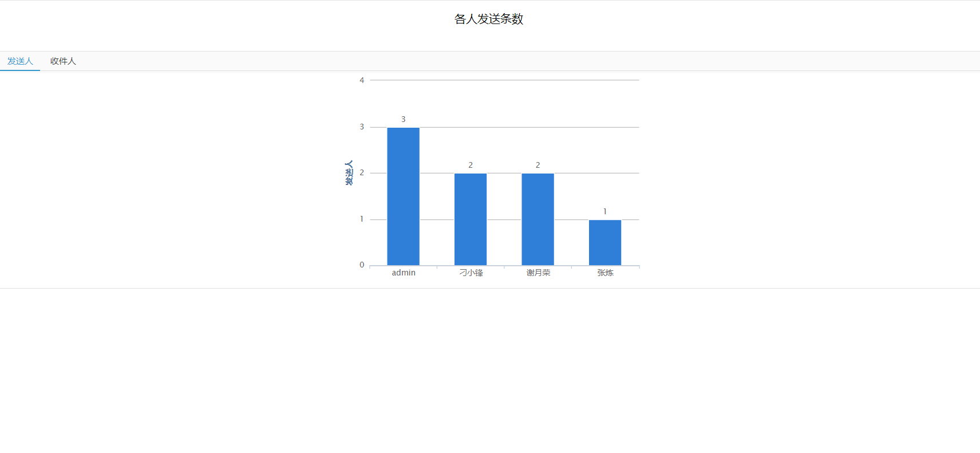Select the blue bar for 谢月荣
The width and height of the screenshot is (980, 453).
538,219
